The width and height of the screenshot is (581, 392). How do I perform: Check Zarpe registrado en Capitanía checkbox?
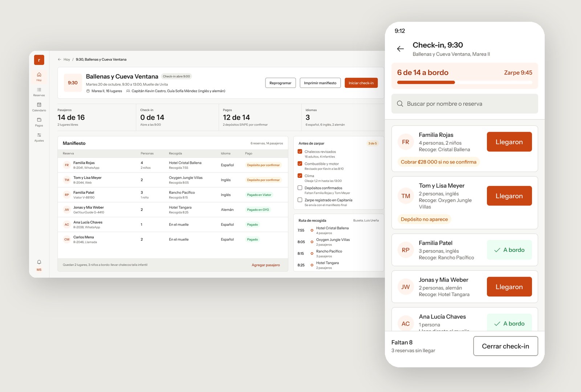coord(300,200)
